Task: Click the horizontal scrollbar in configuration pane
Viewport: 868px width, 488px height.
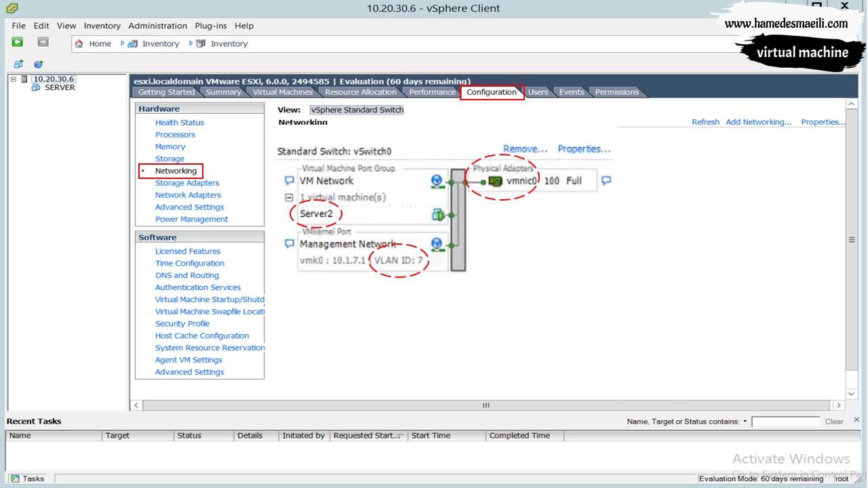Action: pos(486,405)
